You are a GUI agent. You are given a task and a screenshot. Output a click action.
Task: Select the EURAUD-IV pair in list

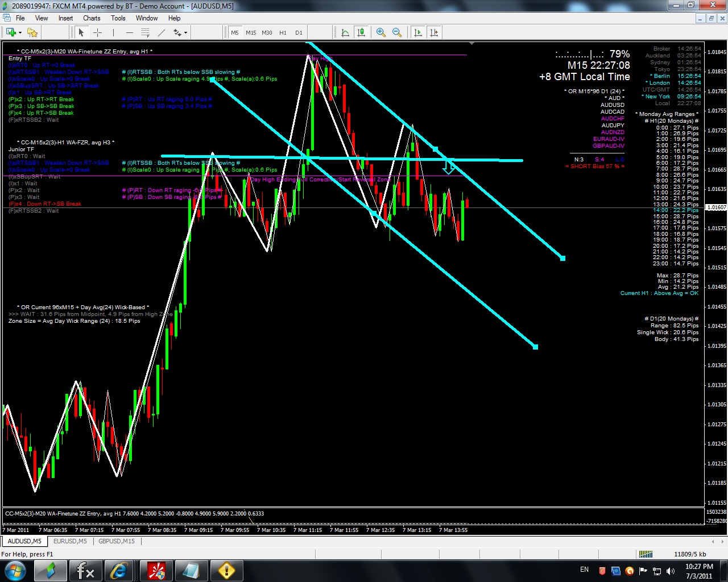point(609,139)
